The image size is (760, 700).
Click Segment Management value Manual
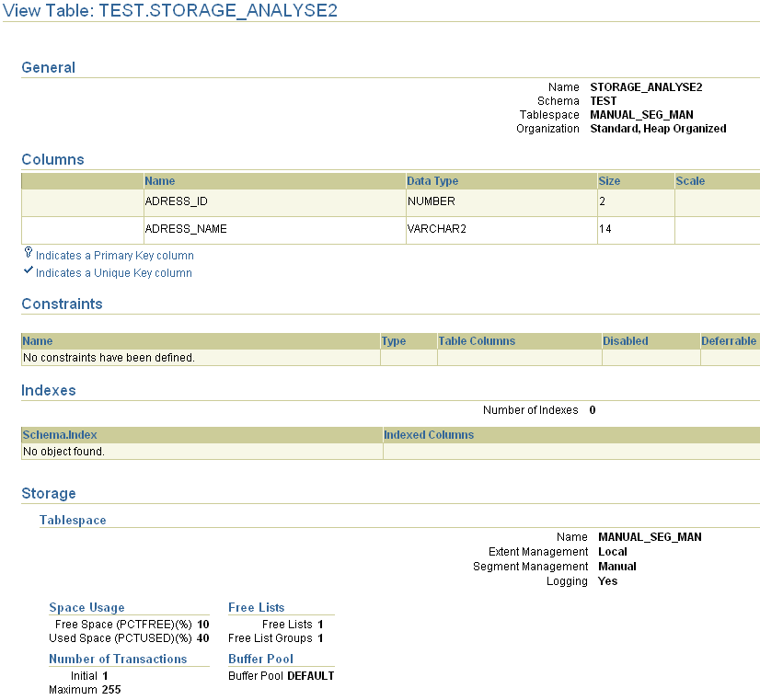click(617, 567)
